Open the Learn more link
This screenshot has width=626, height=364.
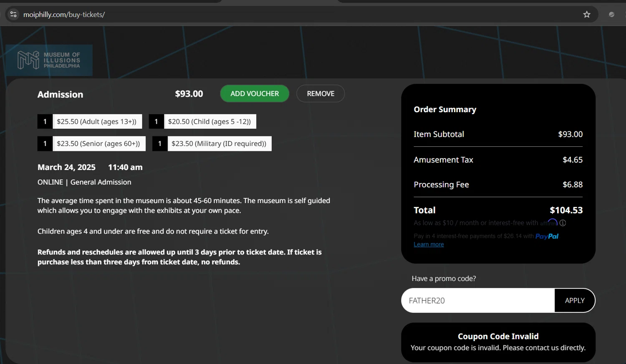tap(429, 244)
